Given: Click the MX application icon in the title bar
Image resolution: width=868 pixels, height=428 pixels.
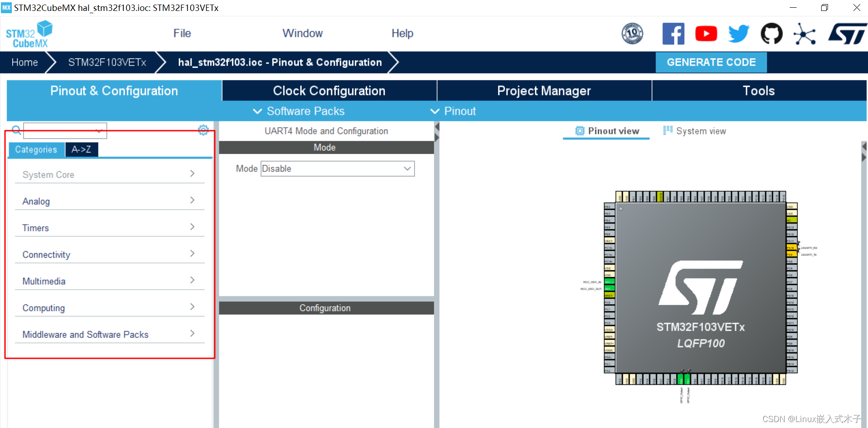Looking at the screenshot, I should pos(6,8).
